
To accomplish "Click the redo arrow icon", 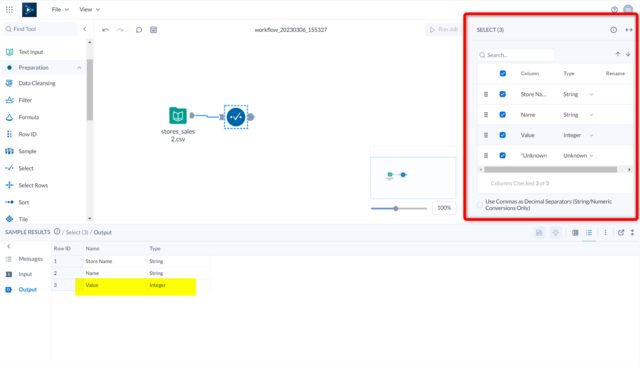I will (120, 30).
